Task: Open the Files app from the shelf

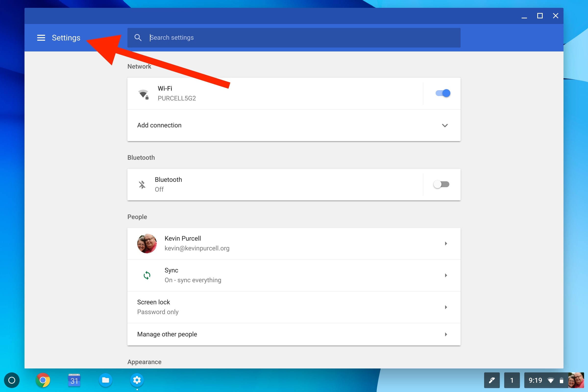Action: (x=106, y=380)
